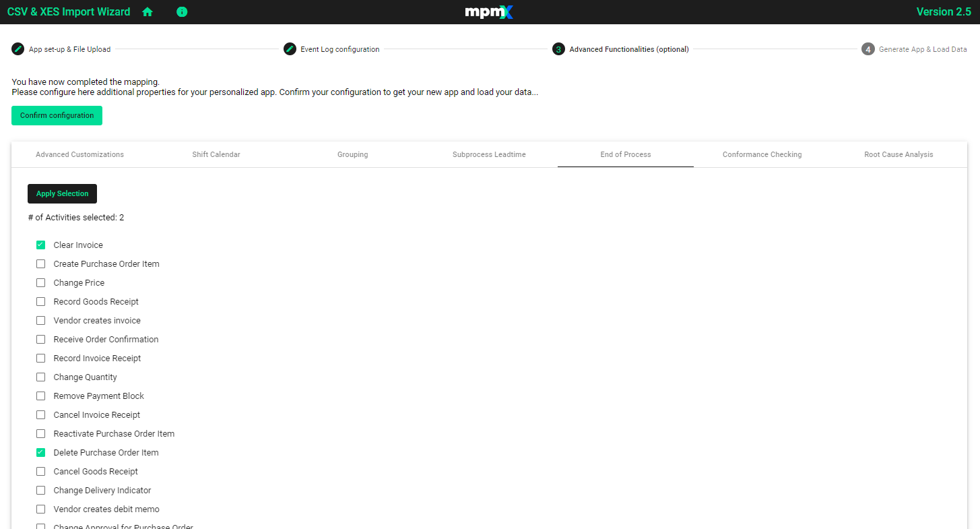Click the Confirm configuration button
This screenshot has height=529, width=980.
click(x=57, y=115)
